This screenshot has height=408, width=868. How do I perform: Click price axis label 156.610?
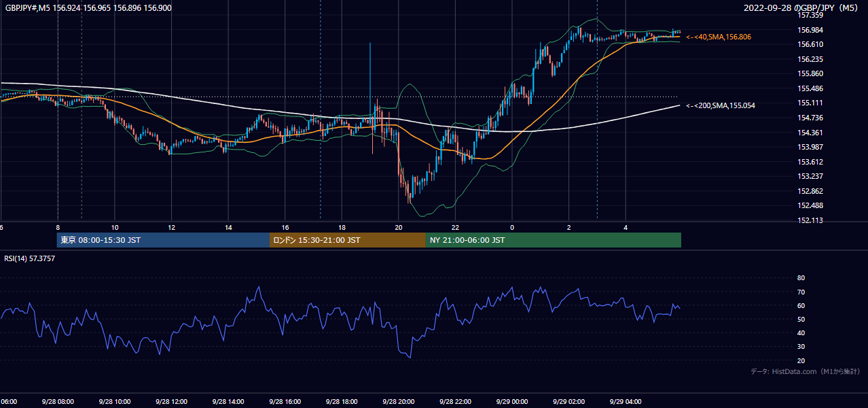pyautogui.click(x=811, y=44)
